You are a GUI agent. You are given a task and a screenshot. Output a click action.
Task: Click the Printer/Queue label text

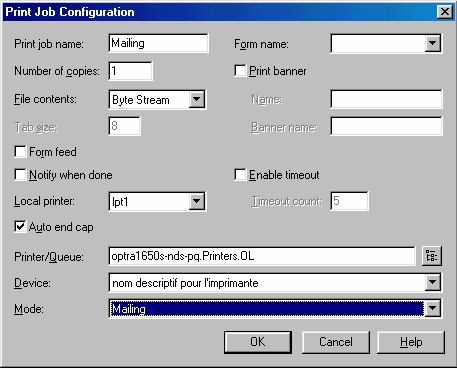(49, 257)
